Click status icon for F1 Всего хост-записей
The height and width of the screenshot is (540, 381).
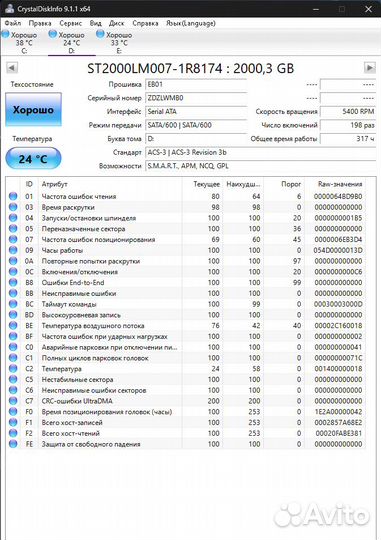coord(13,422)
